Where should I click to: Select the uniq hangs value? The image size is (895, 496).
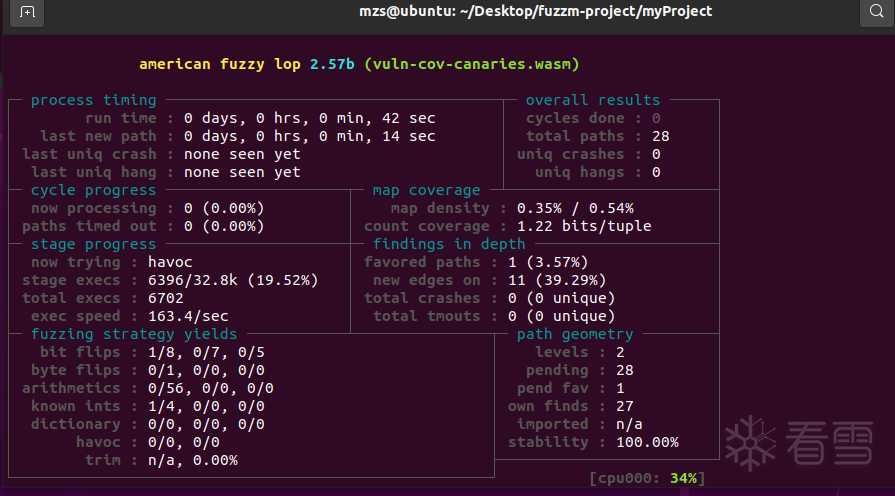(x=656, y=172)
